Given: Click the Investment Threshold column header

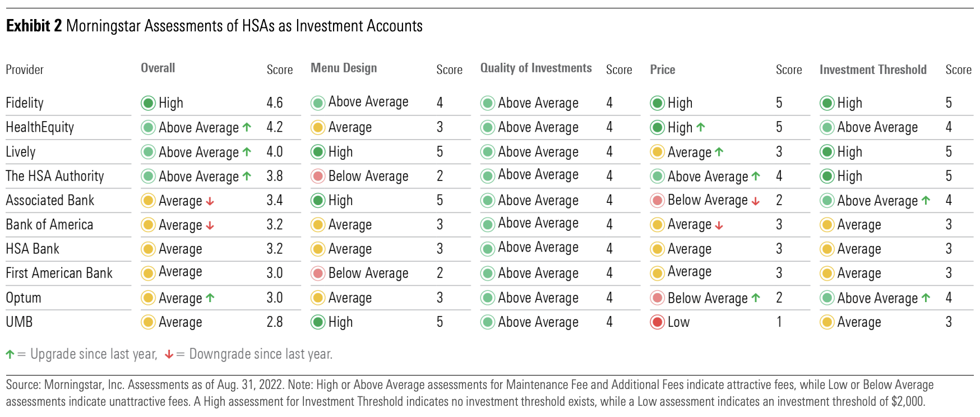Looking at the screenshot, I should [872, 69].
